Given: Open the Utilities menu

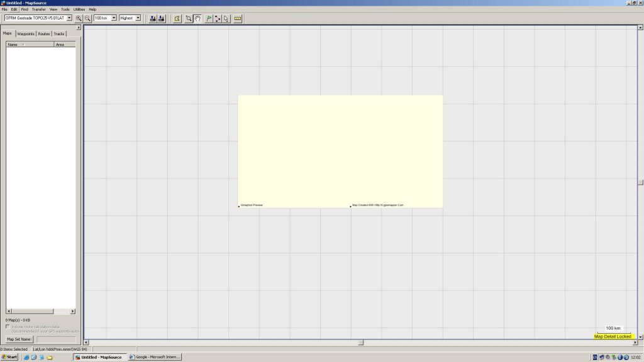Looking at the screenshot, I should tap(79, 9).
